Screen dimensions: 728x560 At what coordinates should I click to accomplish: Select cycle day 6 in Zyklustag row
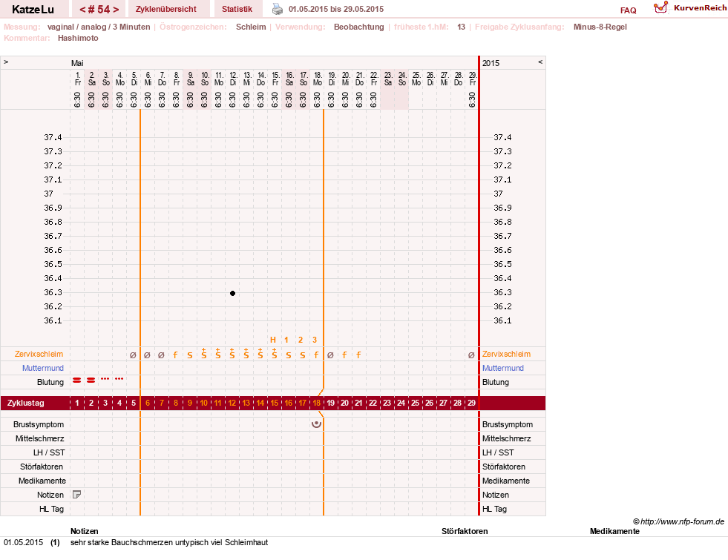[148, 403]
